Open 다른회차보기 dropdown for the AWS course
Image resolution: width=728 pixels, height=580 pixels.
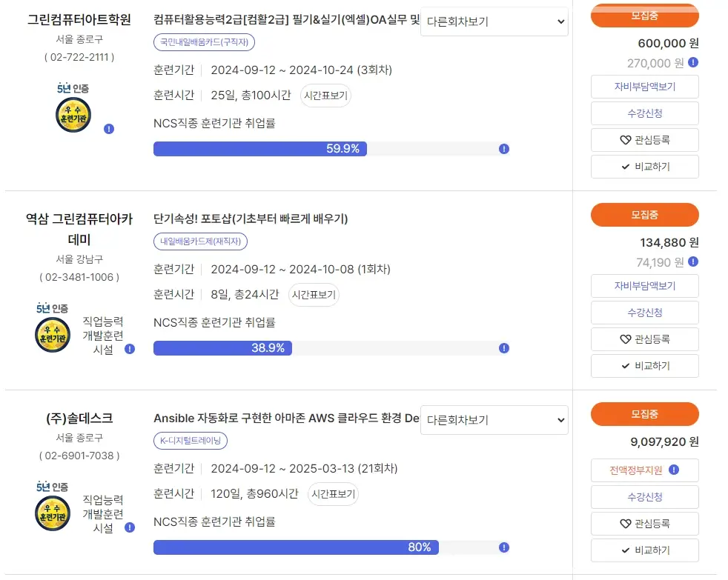[x=494, y=420]
